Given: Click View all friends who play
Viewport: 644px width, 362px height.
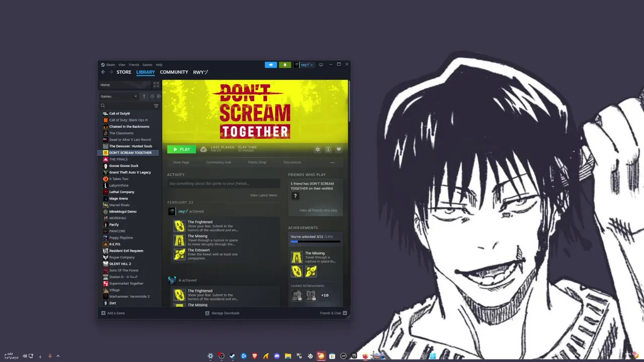Looking at the screenshot, I should click(318, 210).
